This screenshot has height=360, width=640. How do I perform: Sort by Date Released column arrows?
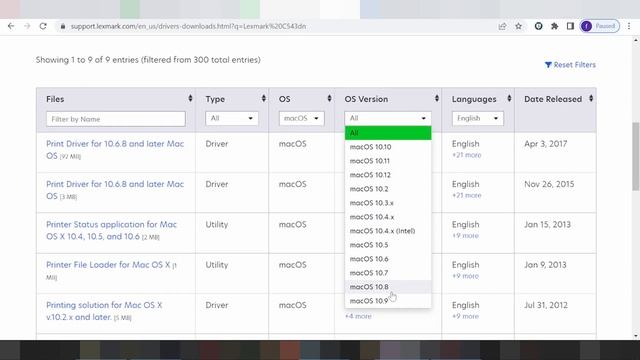(591, 98)
